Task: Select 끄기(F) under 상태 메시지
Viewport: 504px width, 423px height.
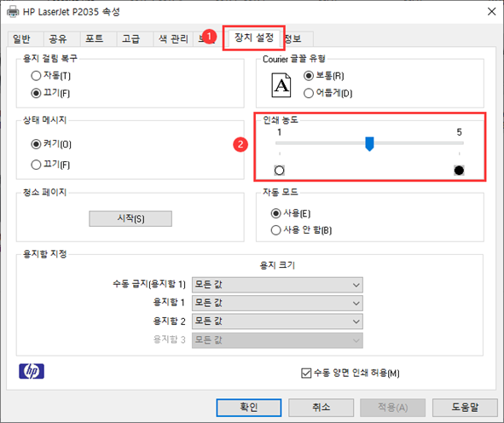Action: click(x=50, y=165)
